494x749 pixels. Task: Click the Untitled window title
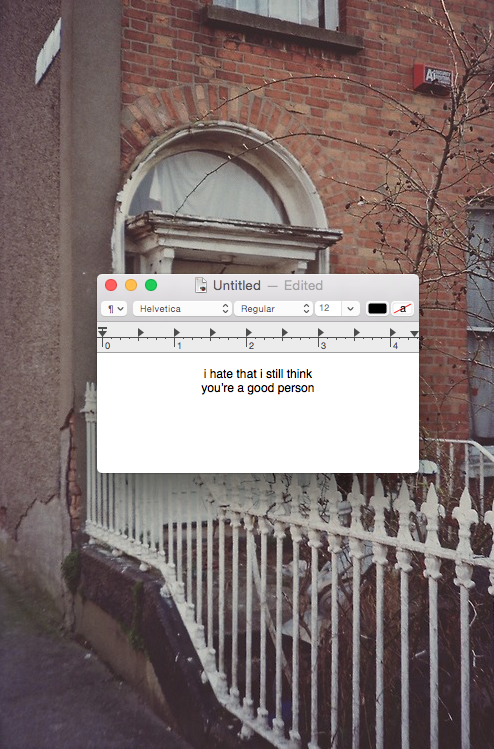click(x=236, y=286)
